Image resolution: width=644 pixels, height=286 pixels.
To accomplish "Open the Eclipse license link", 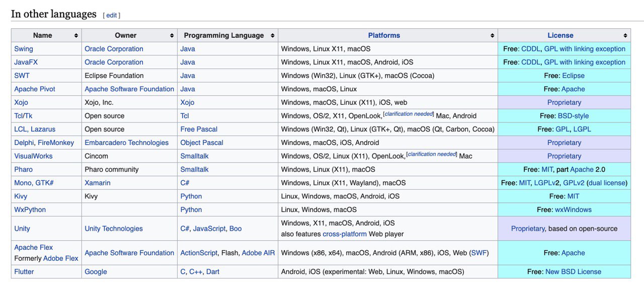I will (x=574, y=76).
